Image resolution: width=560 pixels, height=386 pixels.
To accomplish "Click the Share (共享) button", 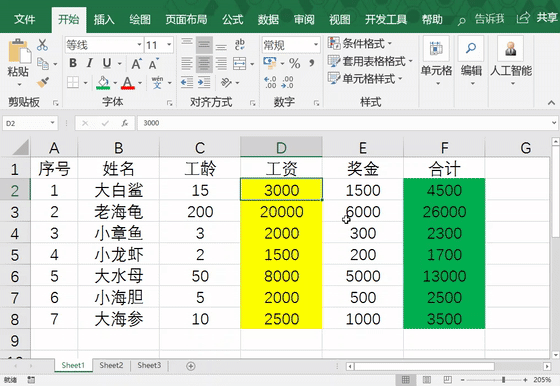I will pos(537,17).
